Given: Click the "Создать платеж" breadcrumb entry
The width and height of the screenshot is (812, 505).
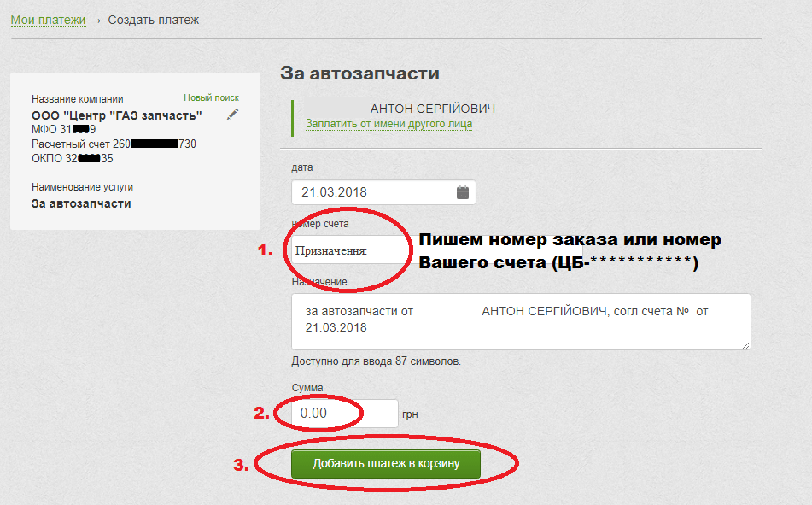Looking at the screenshot, I should click(x=152, y=19).
